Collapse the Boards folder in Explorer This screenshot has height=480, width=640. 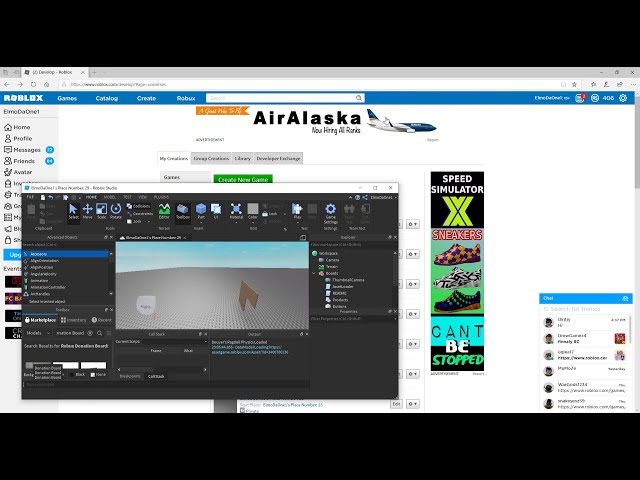tap(314, 273)
